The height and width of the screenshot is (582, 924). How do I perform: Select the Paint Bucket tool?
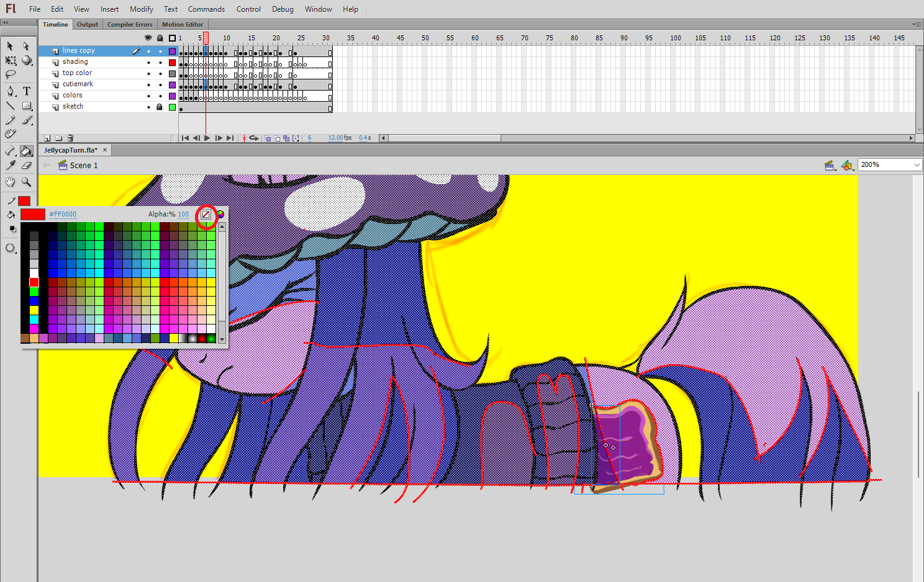click(26, 151)
